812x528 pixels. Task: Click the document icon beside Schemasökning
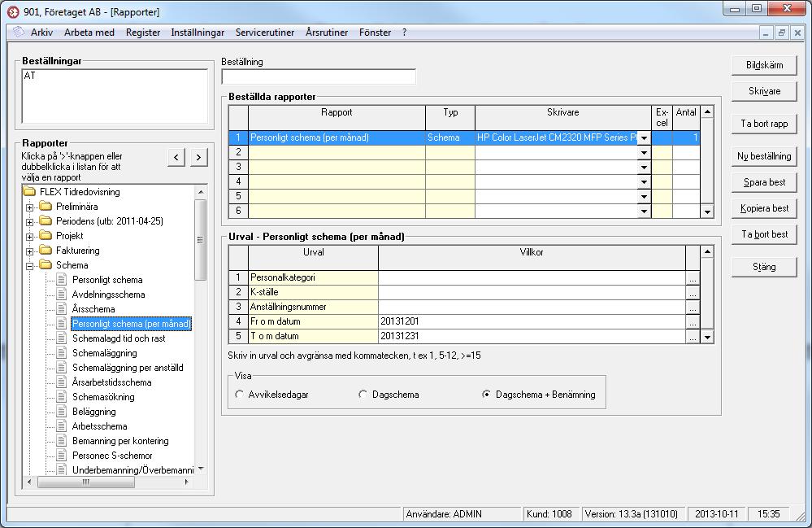[62, 397]
